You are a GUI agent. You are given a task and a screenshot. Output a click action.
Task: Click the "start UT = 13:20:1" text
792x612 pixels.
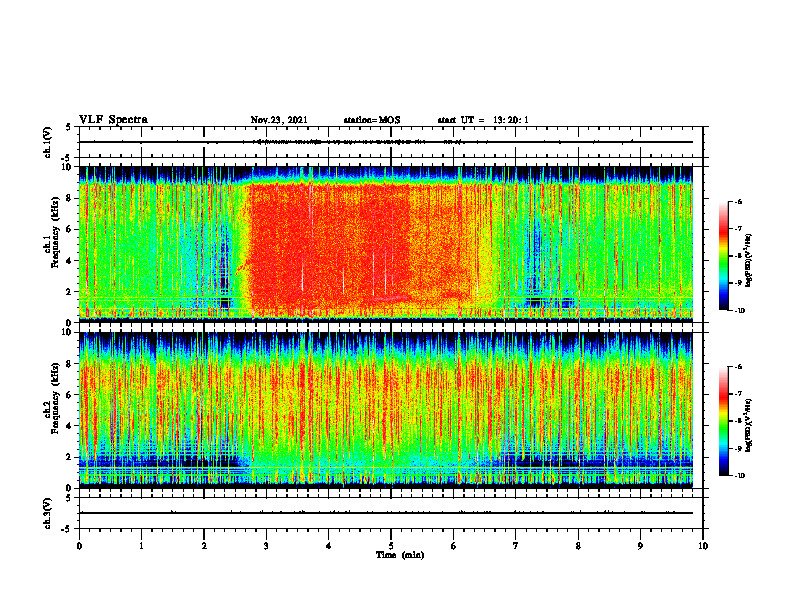(x=483, y=120)
